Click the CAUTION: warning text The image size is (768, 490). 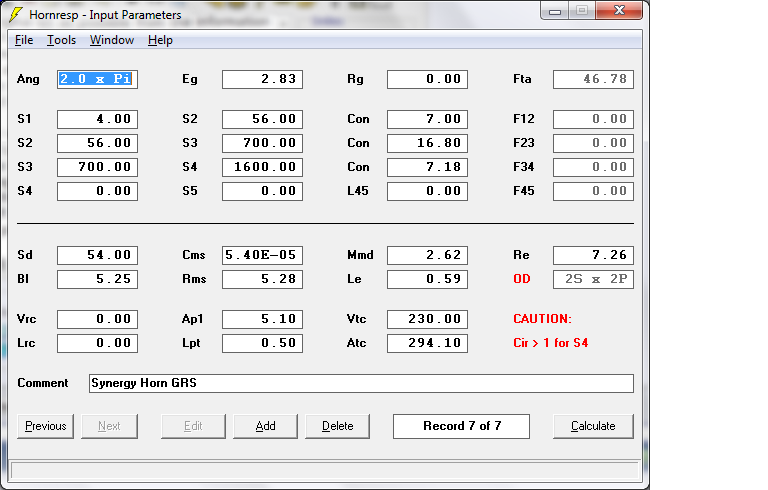542,319
